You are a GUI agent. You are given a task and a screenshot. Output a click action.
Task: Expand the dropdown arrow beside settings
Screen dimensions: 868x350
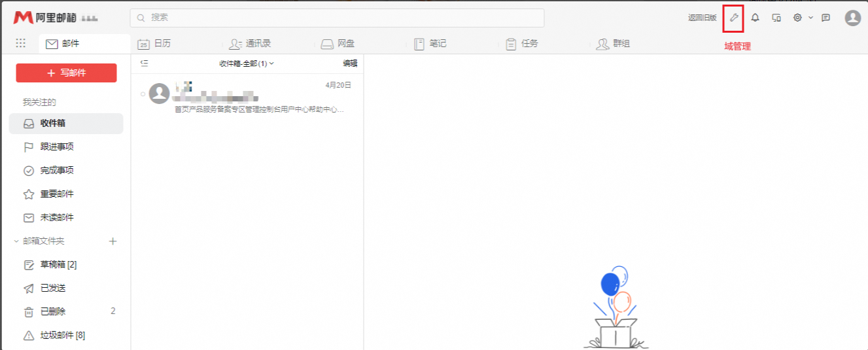[x=810, y=18]
